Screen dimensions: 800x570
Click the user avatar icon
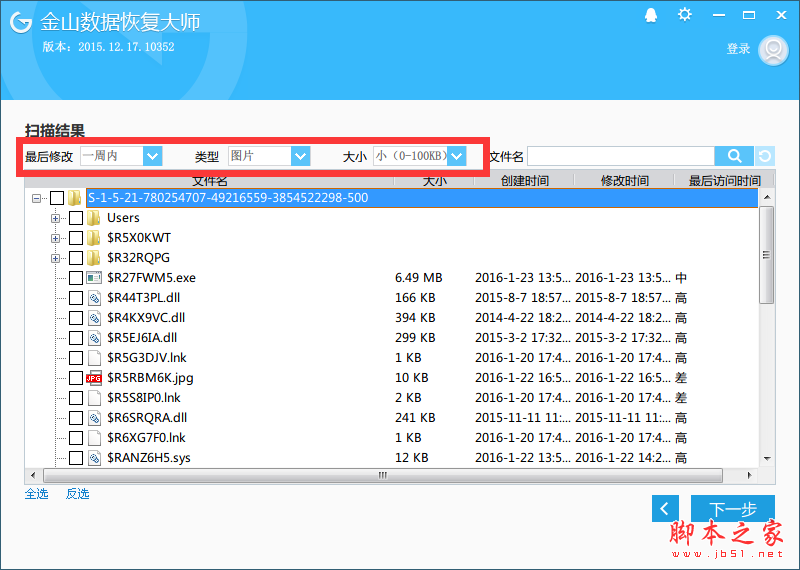click(773, 49)
